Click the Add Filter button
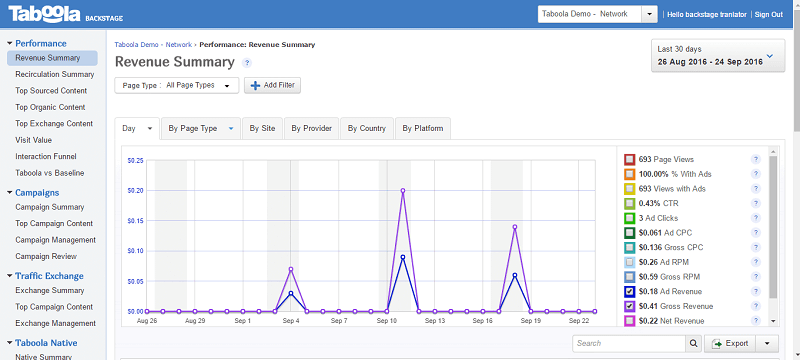This screenshot has width=800, height=360. coord(272,86)
